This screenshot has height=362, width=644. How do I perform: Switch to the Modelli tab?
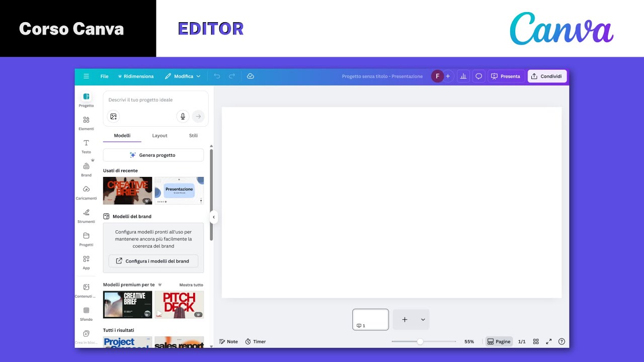[122, 136]
